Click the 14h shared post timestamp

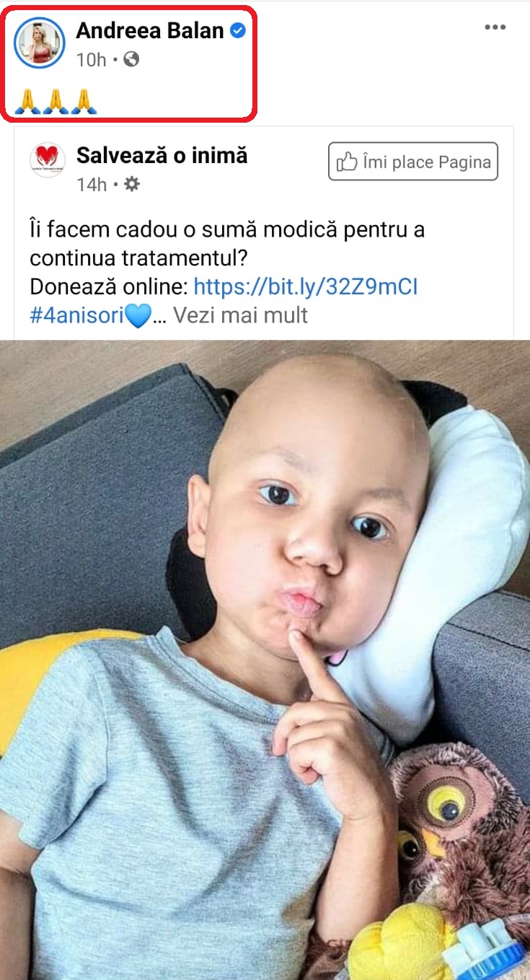[x=92, y=185]
